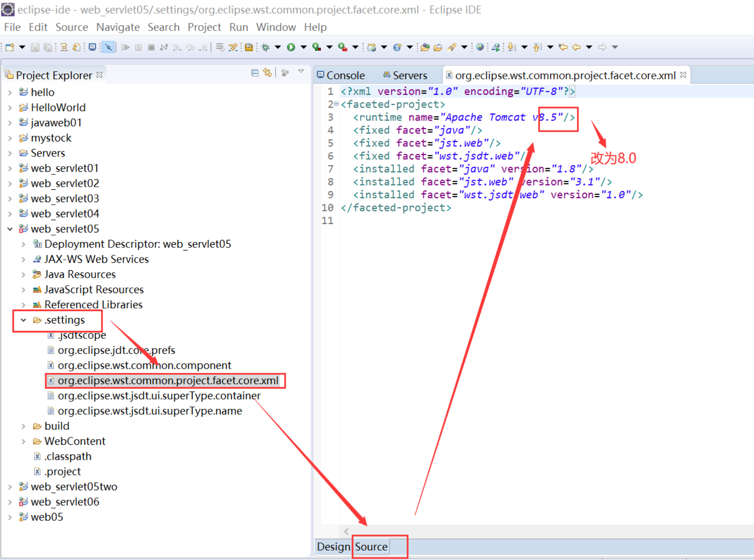
Task: Click the Open Task folder icon
Action: pos(438,47)
